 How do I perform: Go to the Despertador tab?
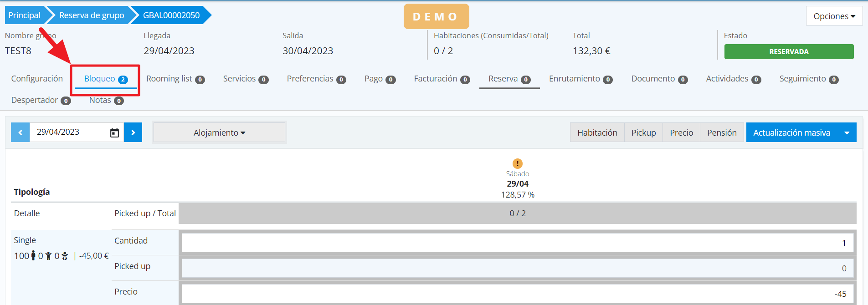tap(41, 100)
